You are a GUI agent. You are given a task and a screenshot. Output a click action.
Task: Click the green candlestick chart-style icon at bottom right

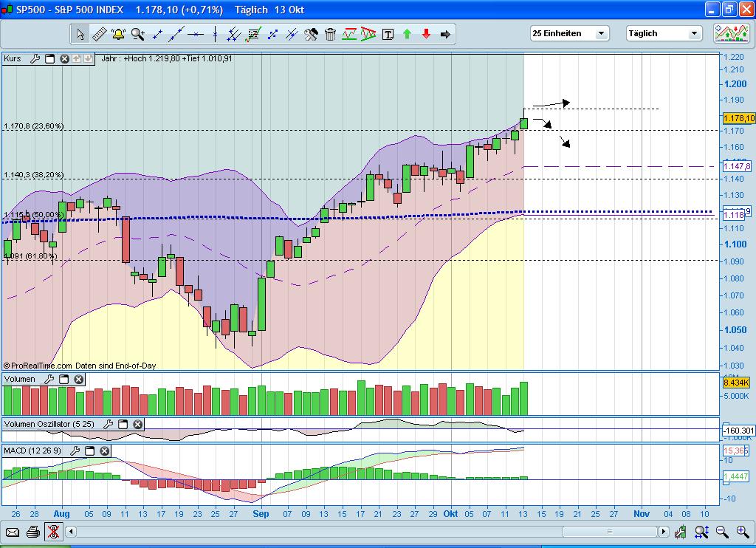pos(680,532)
